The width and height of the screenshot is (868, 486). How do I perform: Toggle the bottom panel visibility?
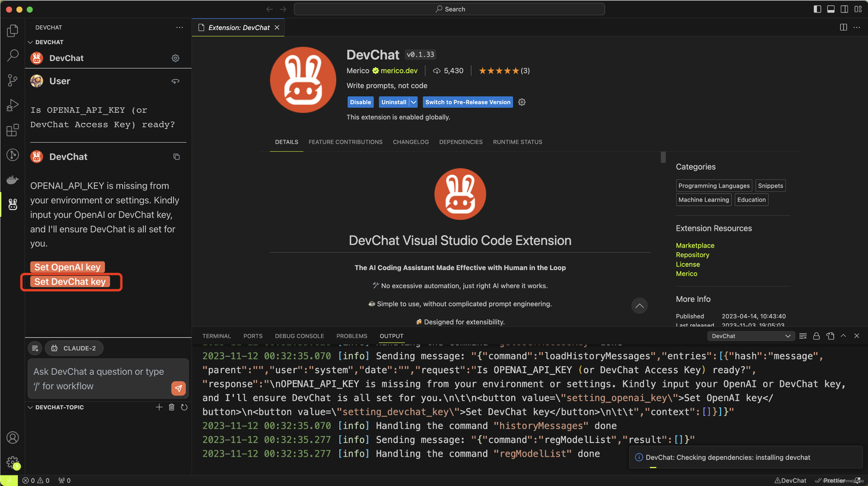tap(831, 9)
